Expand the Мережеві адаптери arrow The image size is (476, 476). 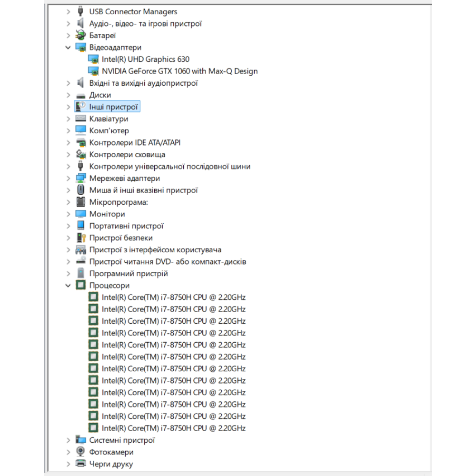(x=68, y=178)
